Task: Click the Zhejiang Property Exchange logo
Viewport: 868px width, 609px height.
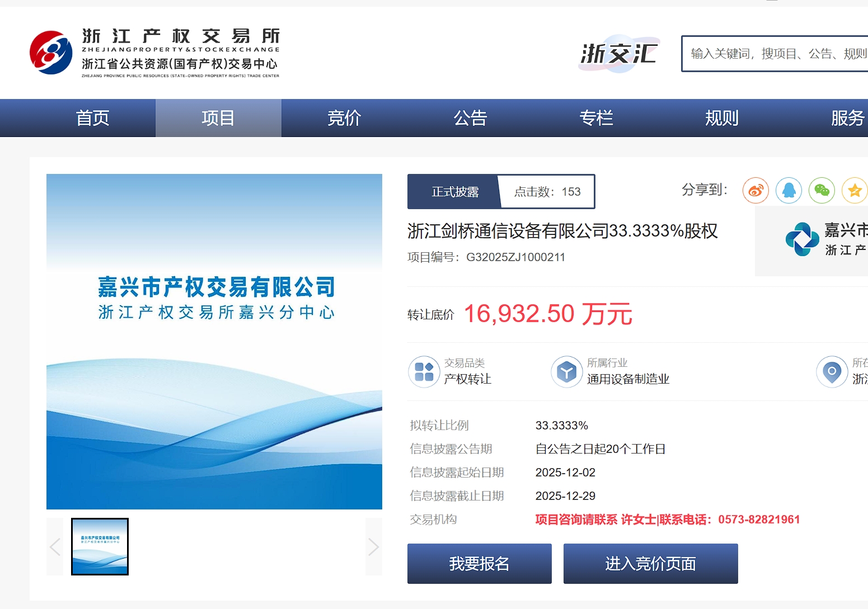Action: coord(154,53)
